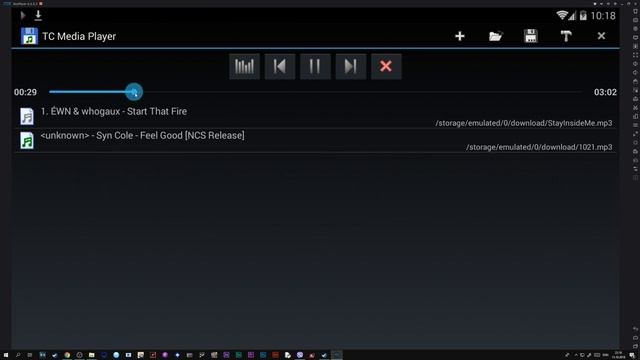Image resolution: width=640 pixels, height=360 pixels.
Task: Open settings with the hammer icon
Action: click(x=566, y=36)
